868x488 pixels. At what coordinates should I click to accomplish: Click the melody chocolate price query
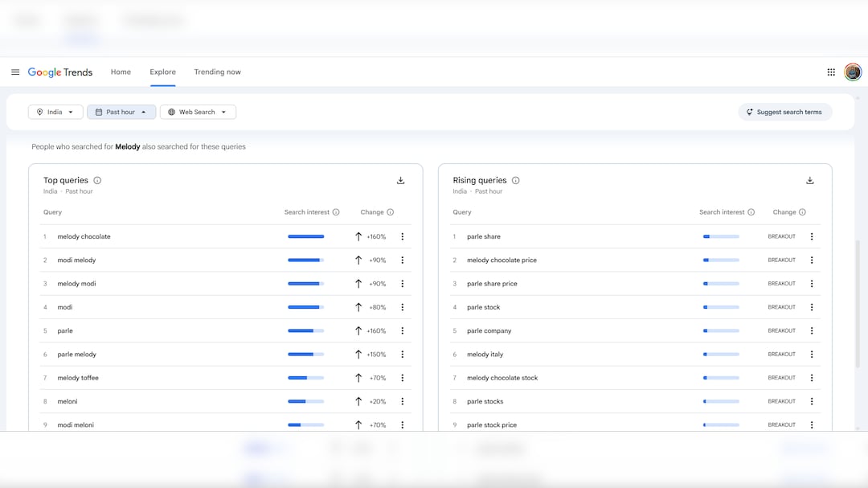point(502,260)
